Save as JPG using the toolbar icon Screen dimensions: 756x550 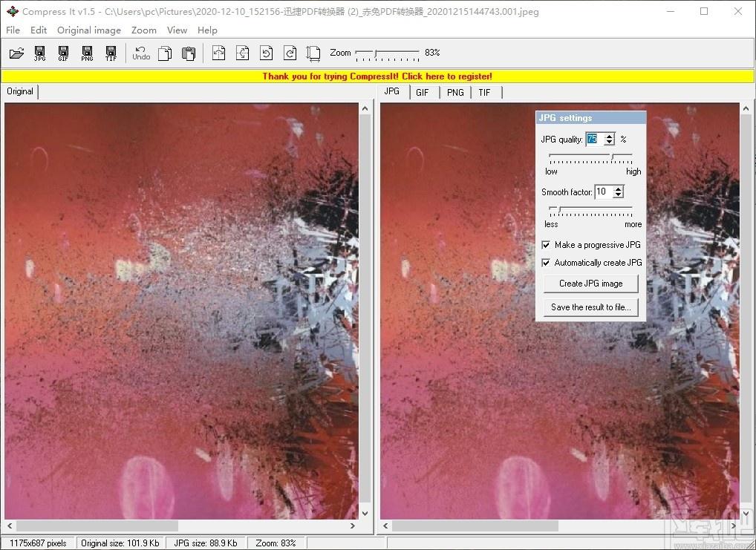click(39, 53)
